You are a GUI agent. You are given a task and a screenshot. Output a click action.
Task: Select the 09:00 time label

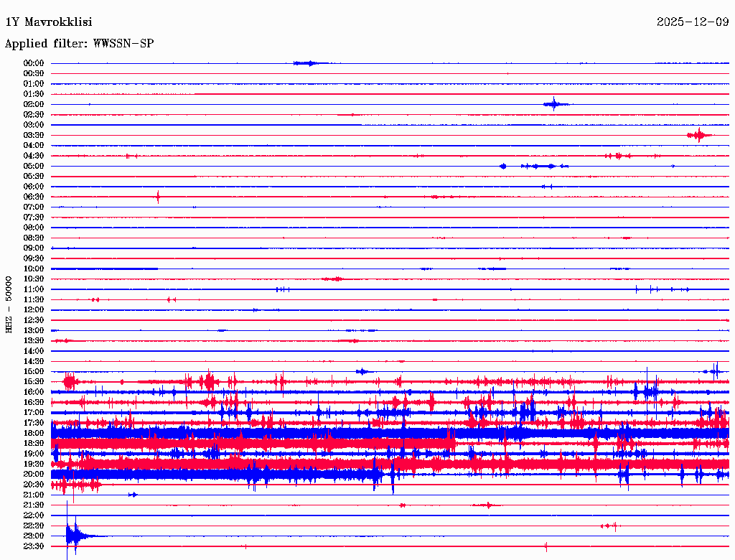coord(34,248)
